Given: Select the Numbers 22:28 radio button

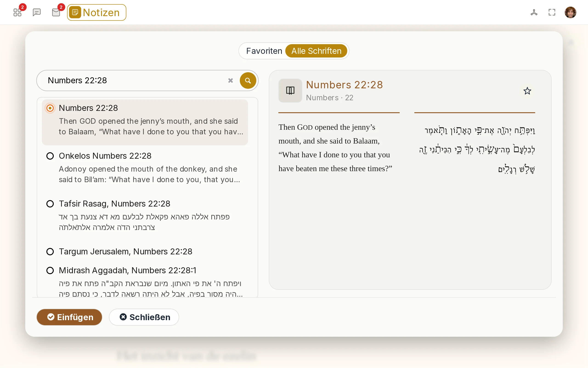Looking at the screenshot, I should click(50, 108).
